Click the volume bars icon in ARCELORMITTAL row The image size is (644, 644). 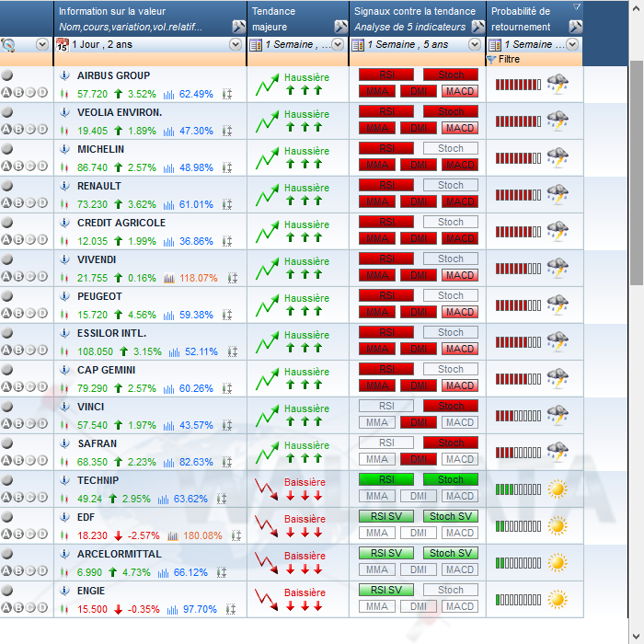164,572
